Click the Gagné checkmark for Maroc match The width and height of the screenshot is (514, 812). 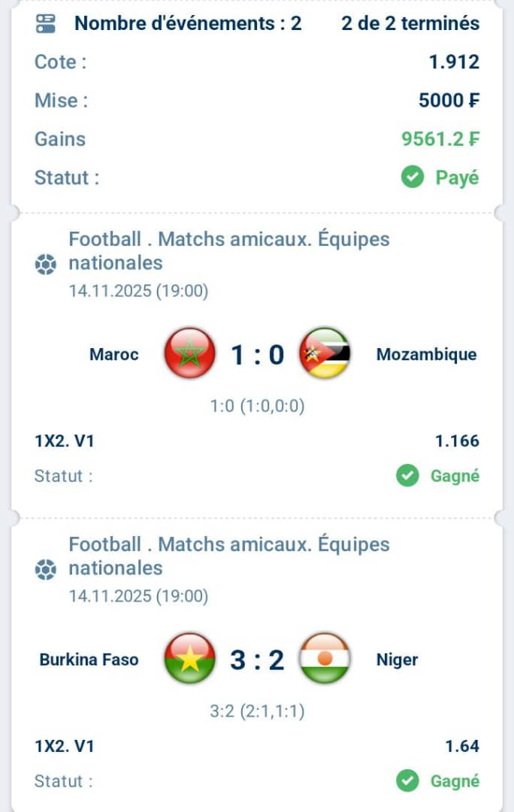pos(407,476)
